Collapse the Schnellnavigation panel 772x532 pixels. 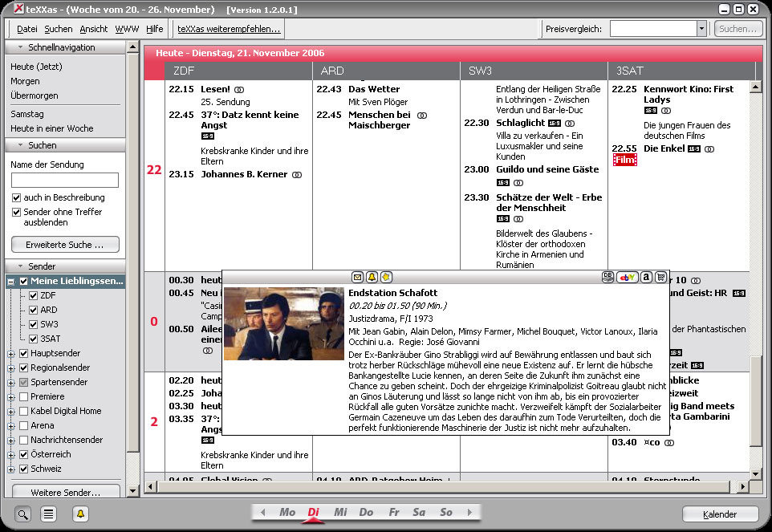[x=65, y=47]
